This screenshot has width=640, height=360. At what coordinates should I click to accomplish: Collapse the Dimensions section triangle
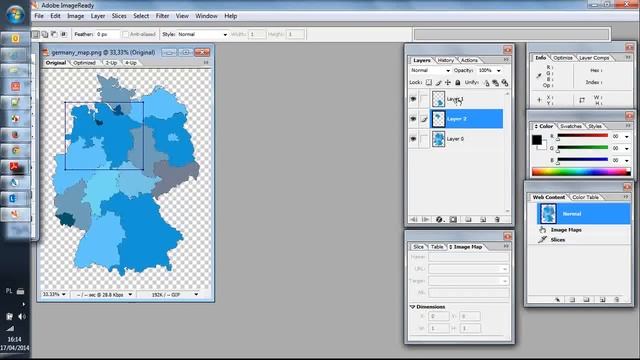click(x=412, y=307)
